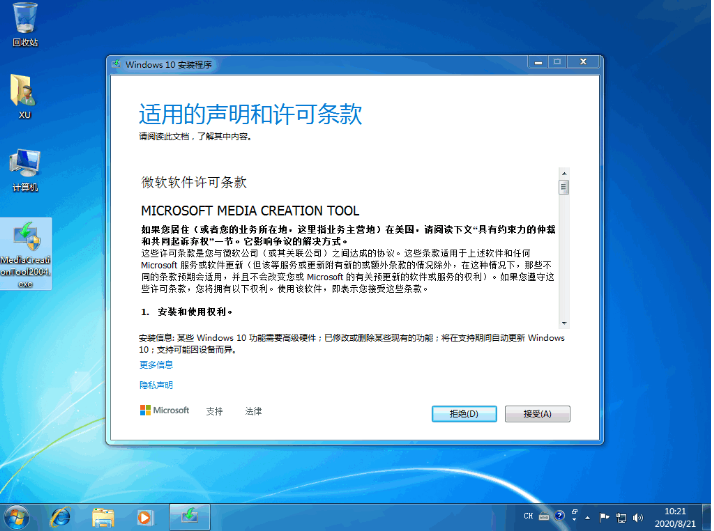Open the Action Center flag icon

point(602,516)
